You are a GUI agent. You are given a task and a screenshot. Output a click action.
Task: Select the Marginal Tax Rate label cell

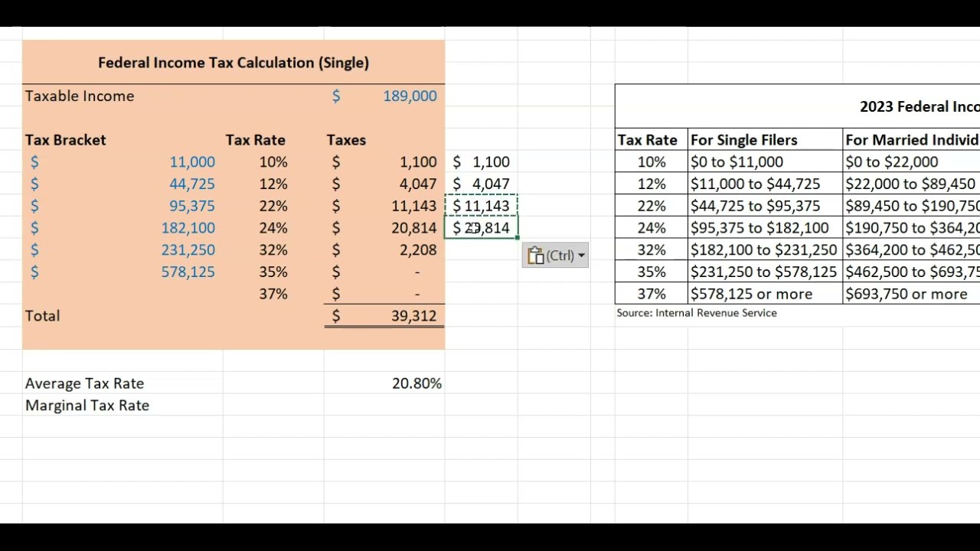click(122, 406)
